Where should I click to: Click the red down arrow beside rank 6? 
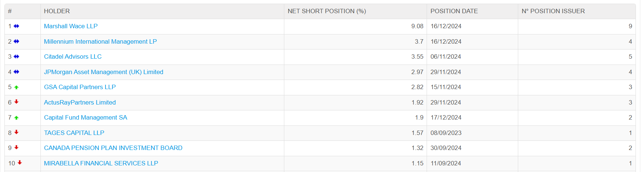pyautogui.click(x=16, y=102)
